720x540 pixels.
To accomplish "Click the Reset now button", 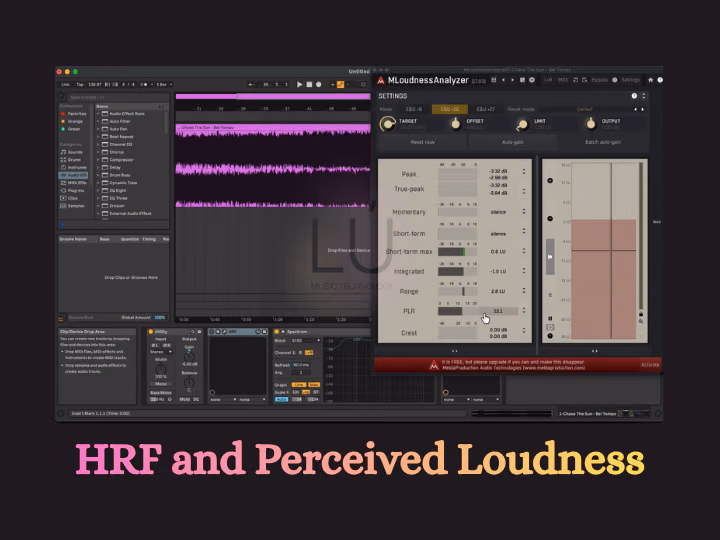I will coord(422,142).
